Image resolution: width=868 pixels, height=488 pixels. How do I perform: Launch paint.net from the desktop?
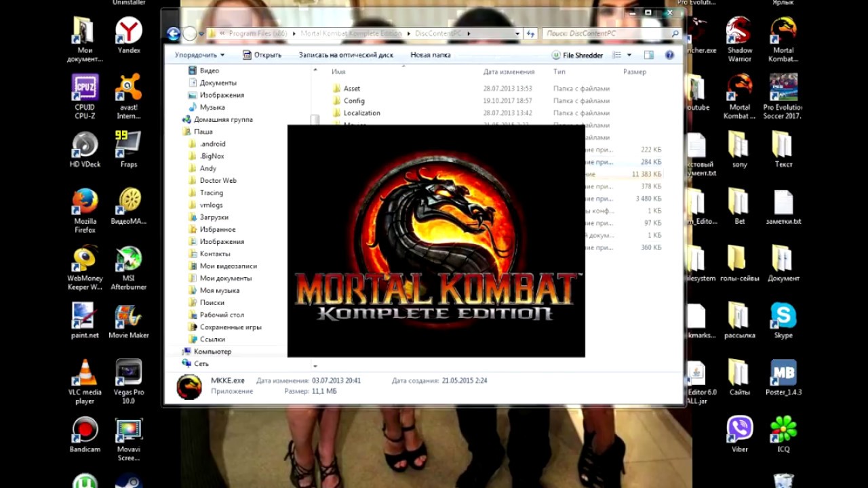tap(85, 321)
